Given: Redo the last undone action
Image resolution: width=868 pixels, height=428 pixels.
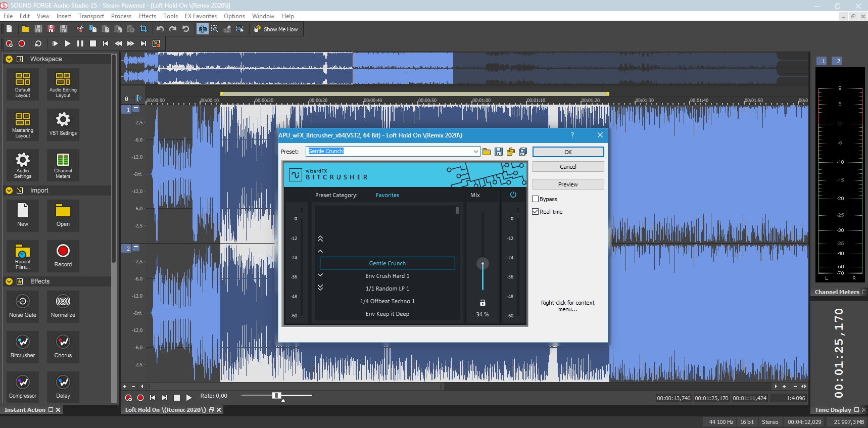Looking at the screenshot, I should [x=173, y=29].
